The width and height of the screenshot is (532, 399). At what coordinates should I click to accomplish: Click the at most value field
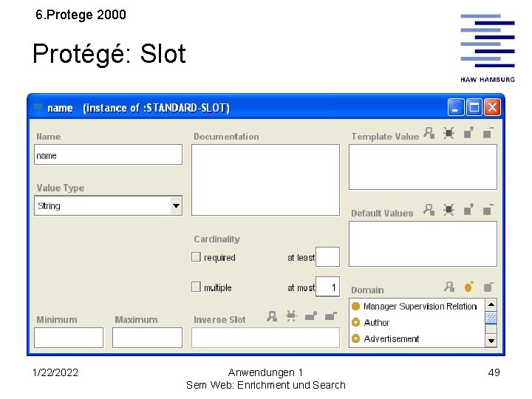[x=327, y=287]
